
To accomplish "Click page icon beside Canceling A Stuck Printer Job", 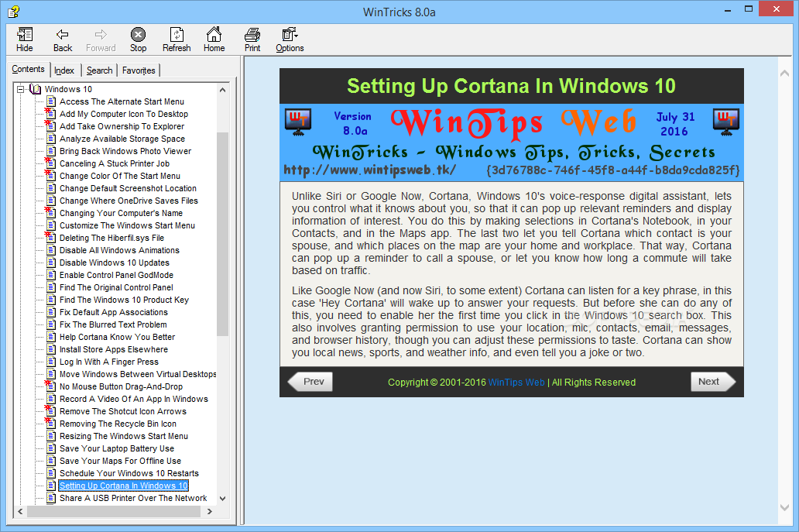I will point(50,163).
